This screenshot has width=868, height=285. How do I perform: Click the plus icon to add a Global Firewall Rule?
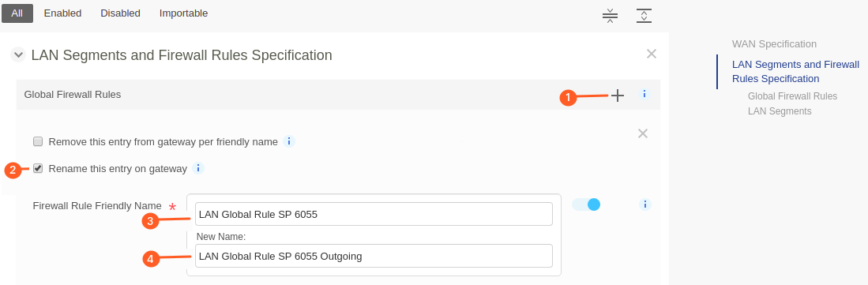pyautogui.click(x=617, y=96)
